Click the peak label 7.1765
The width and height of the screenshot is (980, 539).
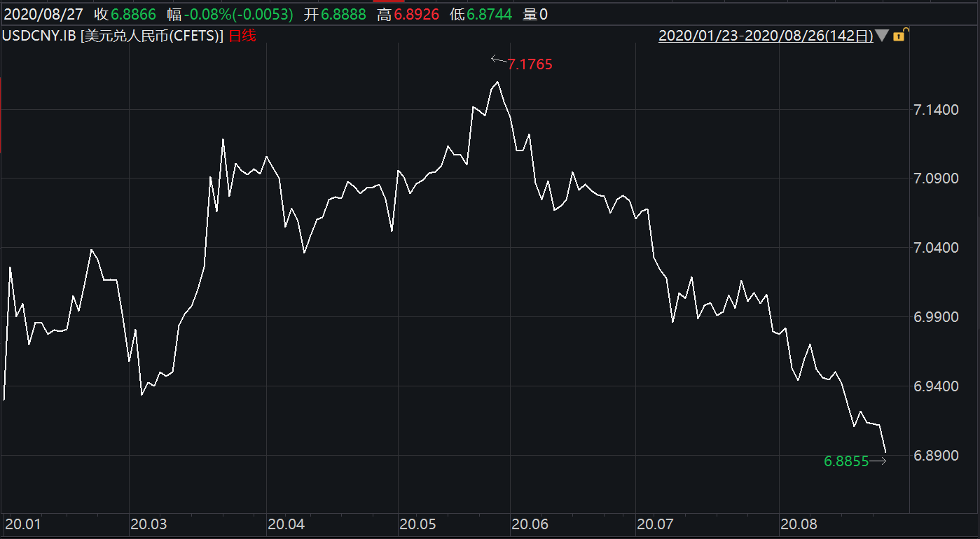coord(530,64)
